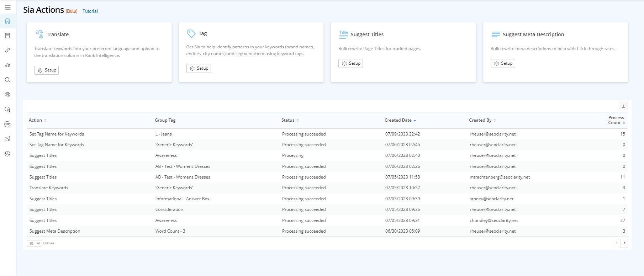Screen dimensions: 644x276
Task: Open the Tutorial link
Action: coord(90,11)
